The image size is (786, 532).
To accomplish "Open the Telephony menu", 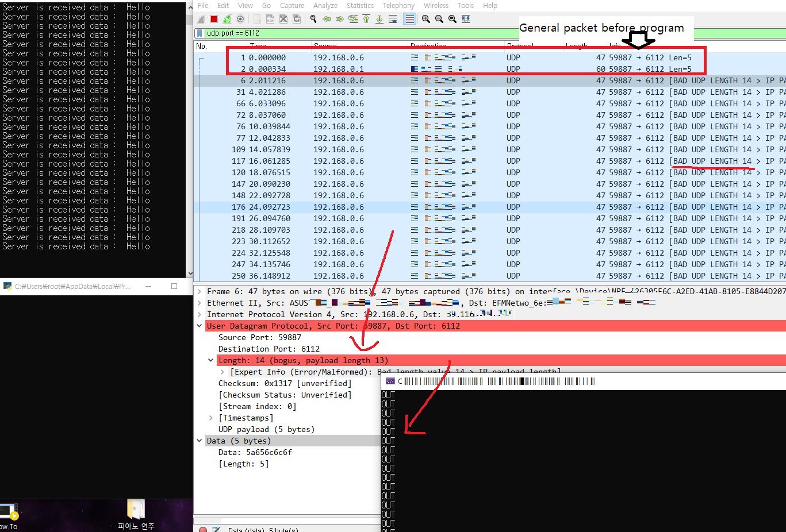I will click(x=398, y=5).
